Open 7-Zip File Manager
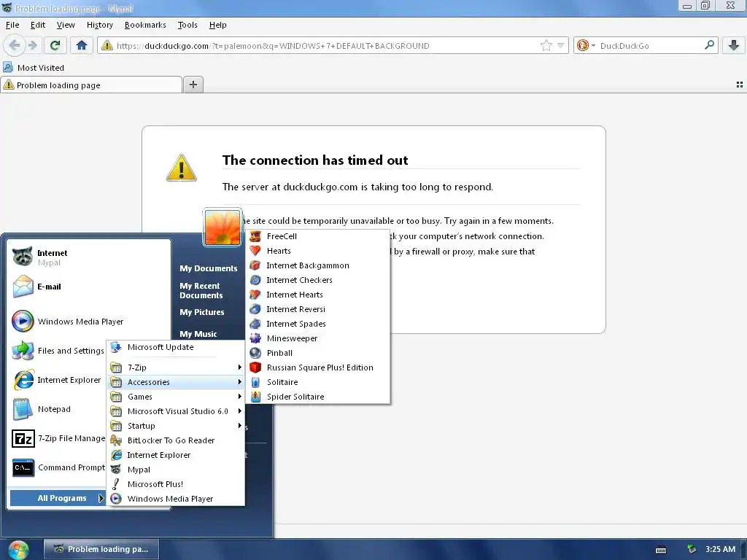 (58, 438)
